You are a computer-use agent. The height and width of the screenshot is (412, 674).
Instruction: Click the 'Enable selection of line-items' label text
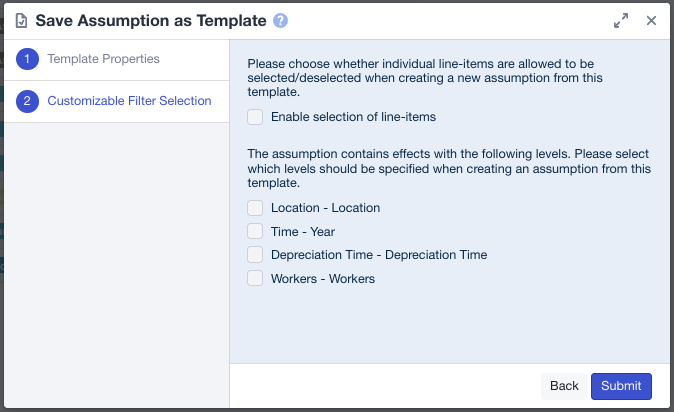click(353, 117)
